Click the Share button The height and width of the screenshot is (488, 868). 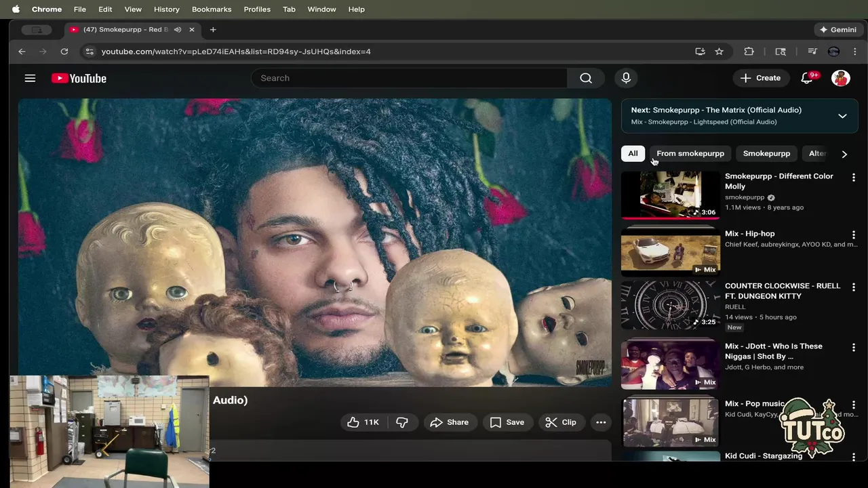(450, 422)
